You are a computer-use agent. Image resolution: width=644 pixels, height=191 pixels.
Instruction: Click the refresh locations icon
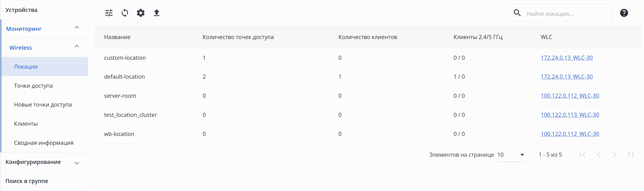pyautogui.click(x=125, y=13)
